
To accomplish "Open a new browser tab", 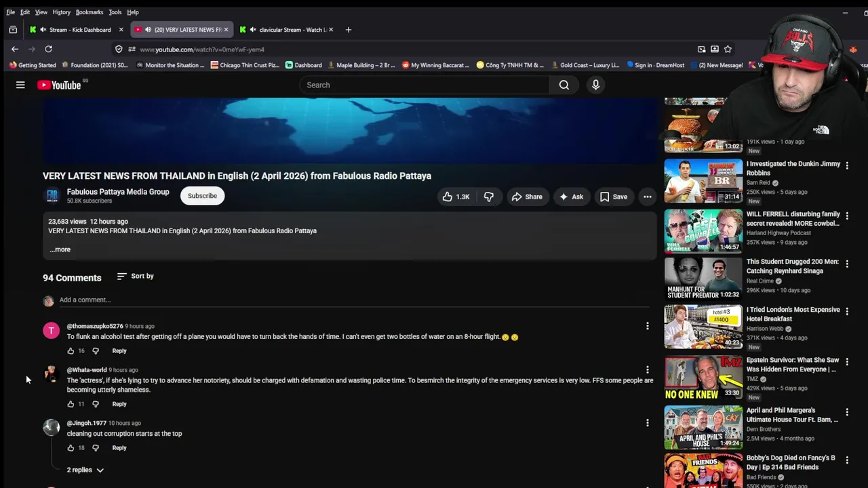I will [x=348, y=30].
